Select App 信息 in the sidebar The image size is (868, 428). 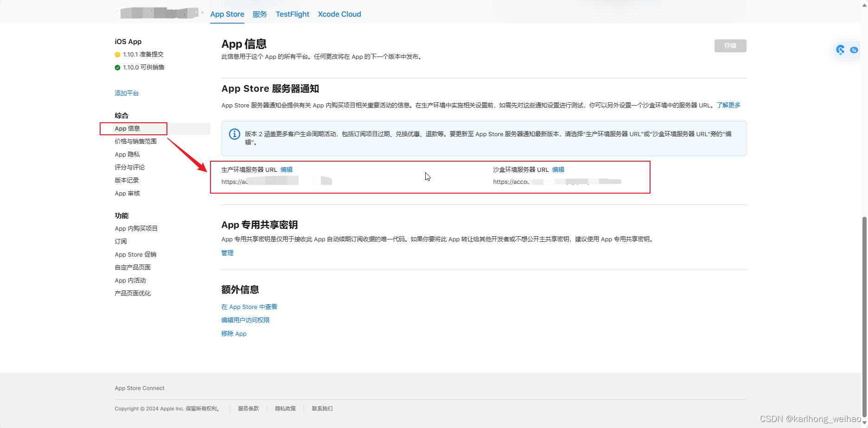(x=128, y=128)
